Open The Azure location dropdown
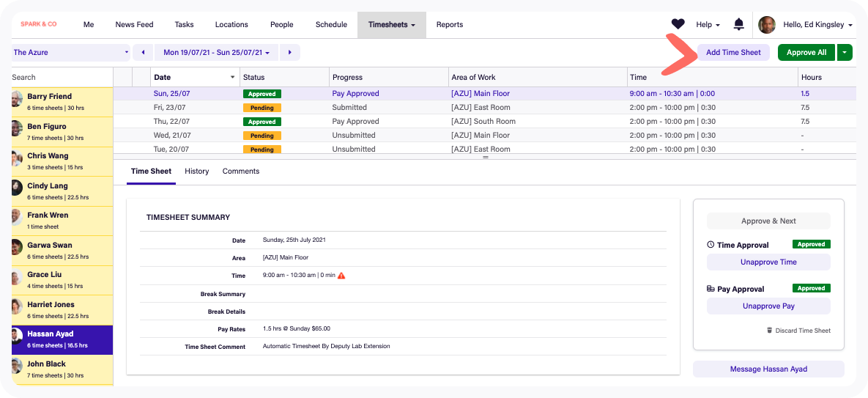 point(71,53)
